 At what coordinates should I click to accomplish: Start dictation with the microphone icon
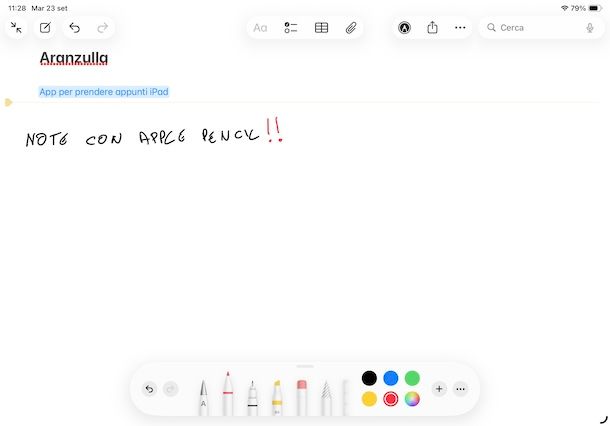point(590,28)
